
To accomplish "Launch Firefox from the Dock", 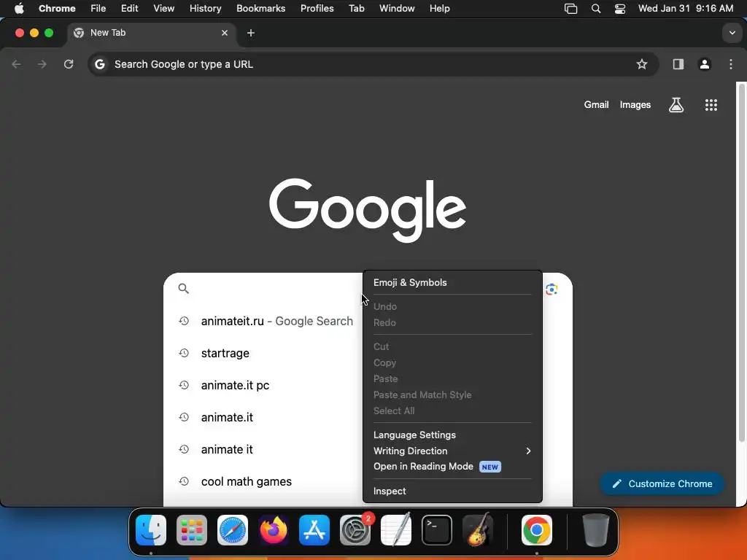I will [274, 530].
